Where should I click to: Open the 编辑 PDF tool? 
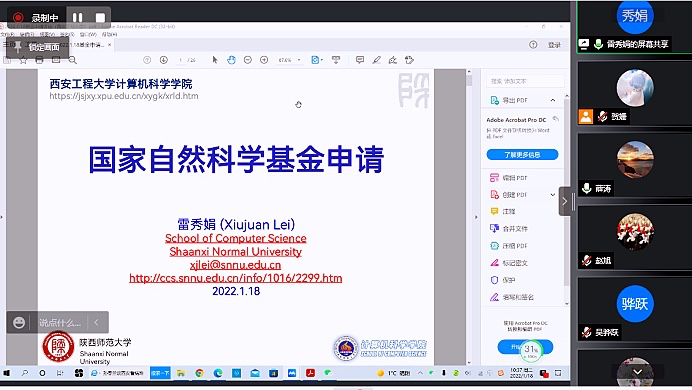[x=508, y=178]
